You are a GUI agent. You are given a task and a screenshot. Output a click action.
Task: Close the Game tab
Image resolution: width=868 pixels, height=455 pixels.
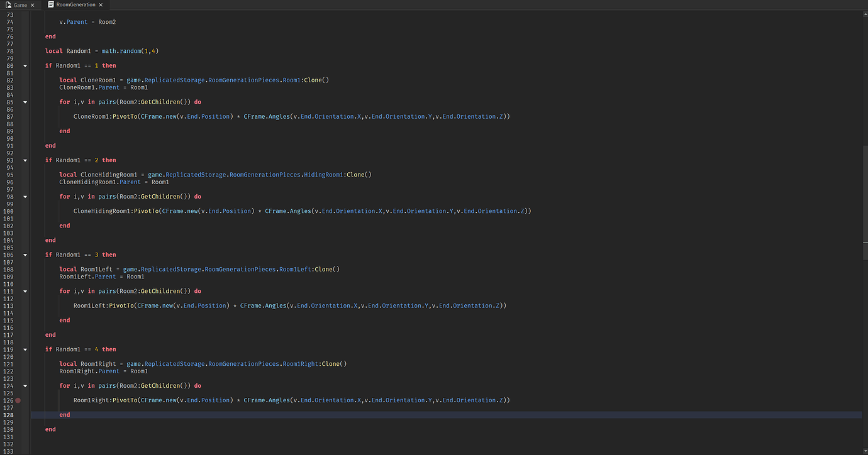point(32,4)
